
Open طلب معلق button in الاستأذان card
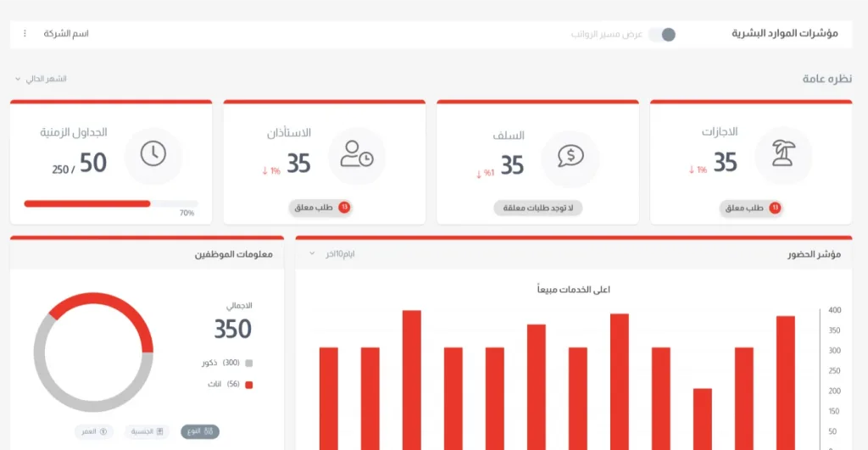click(x=320, y=208)
